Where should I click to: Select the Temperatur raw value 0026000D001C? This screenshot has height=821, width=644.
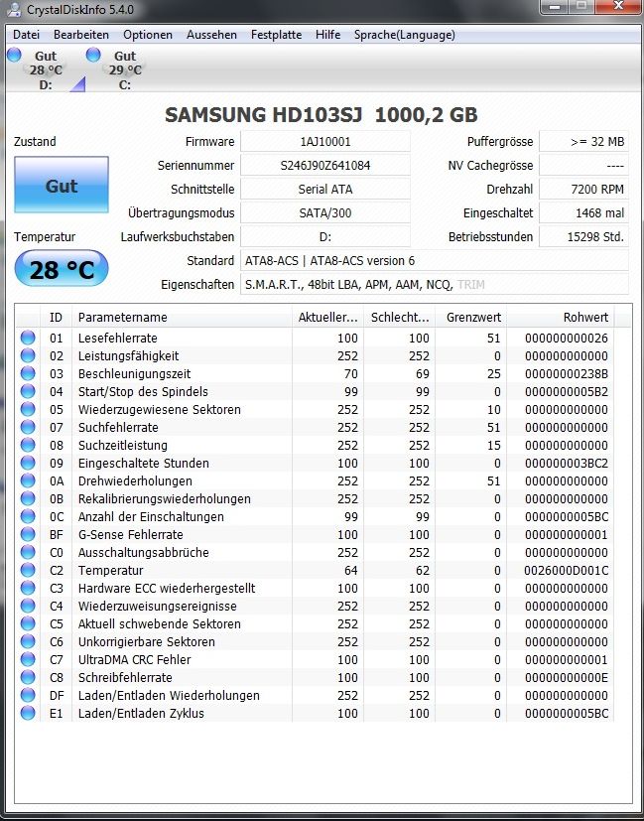(567, 570)
